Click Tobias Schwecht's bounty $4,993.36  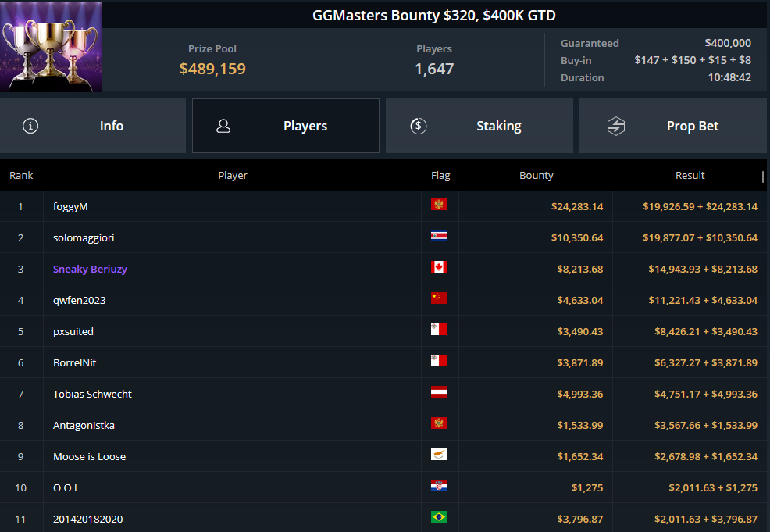pyautogui.click(x=580, y=394)
